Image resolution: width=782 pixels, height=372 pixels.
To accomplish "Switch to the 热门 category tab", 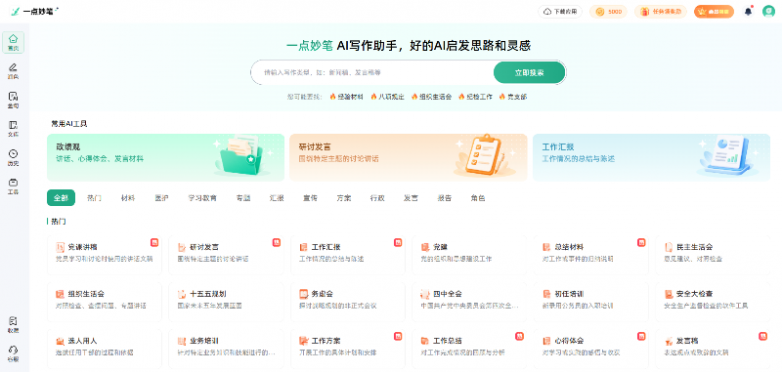I will [x=94, y=198].
